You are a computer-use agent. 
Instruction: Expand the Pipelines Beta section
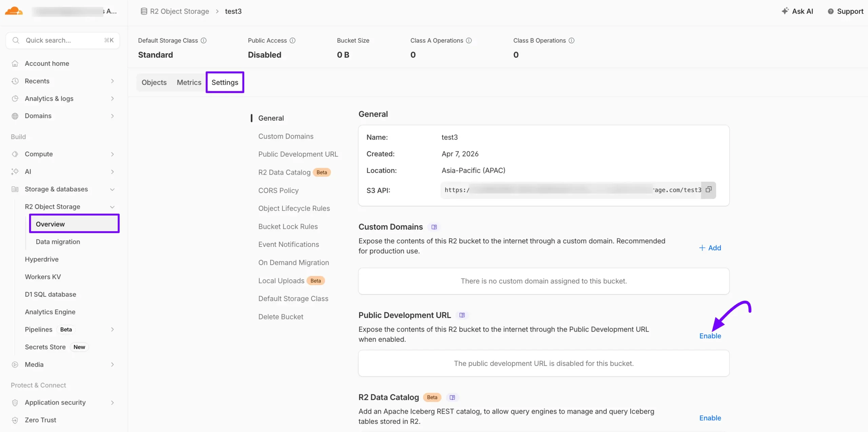113,329
